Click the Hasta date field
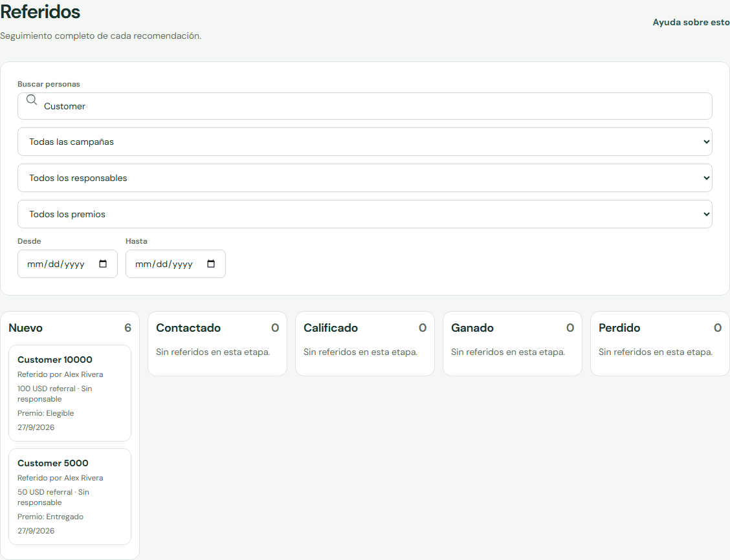 point(175,264)
